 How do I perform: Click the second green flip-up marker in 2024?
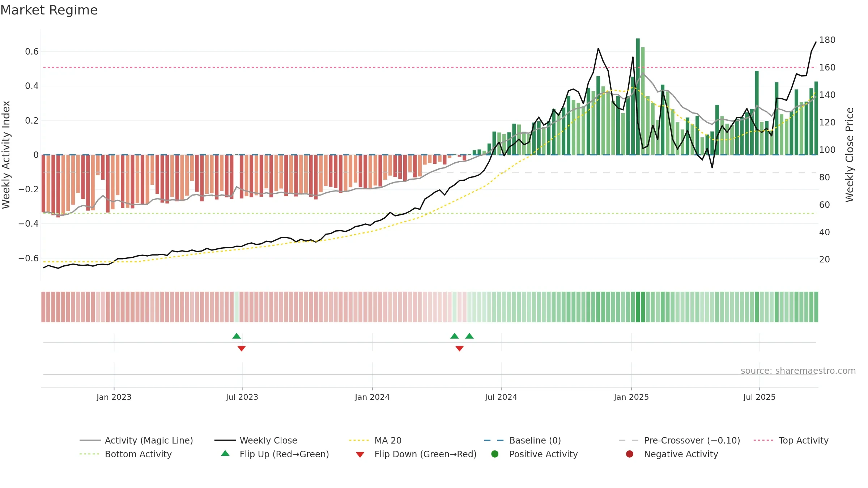coord(469,336)
